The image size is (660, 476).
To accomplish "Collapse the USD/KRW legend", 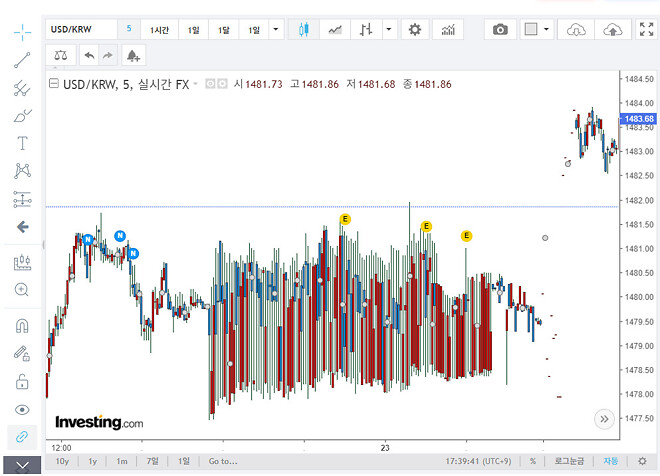I will click(53, 85).
